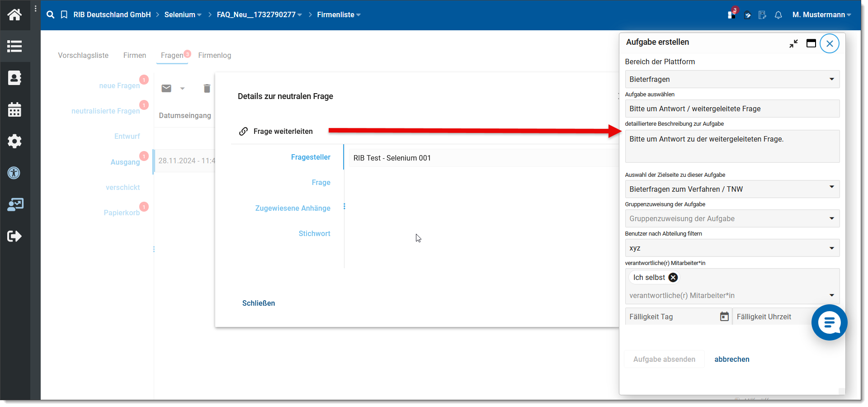This screenshot has width=868, height=407.
Task: Switch to the Firmenlog tab
Action: pos(215,55)
